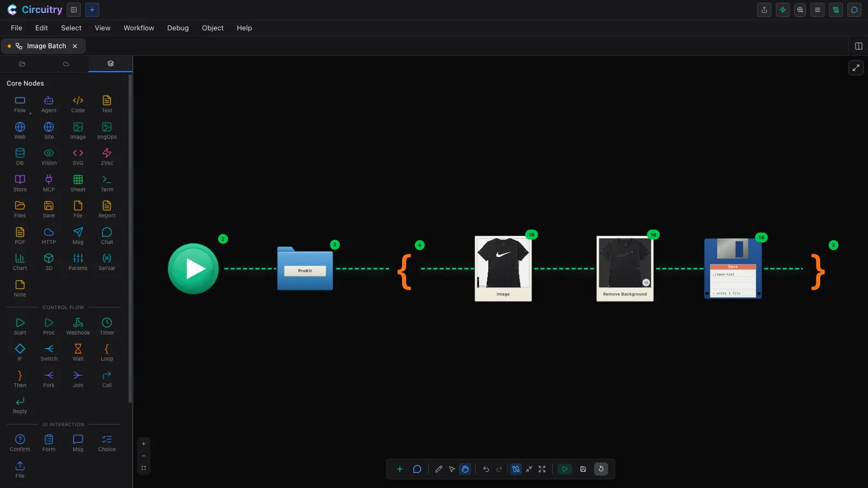868x488 pixels.
Task: Choose the SVG node icon
Action: 78,157
